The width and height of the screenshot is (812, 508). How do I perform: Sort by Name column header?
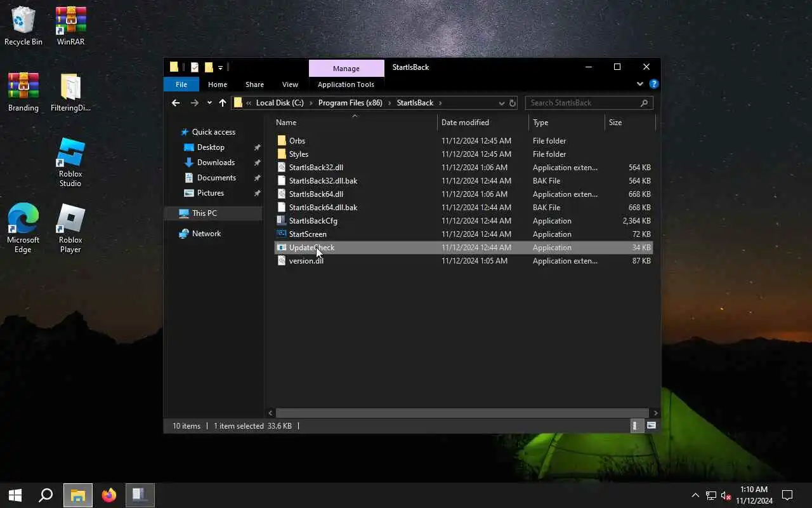click(x=355, y=123)
